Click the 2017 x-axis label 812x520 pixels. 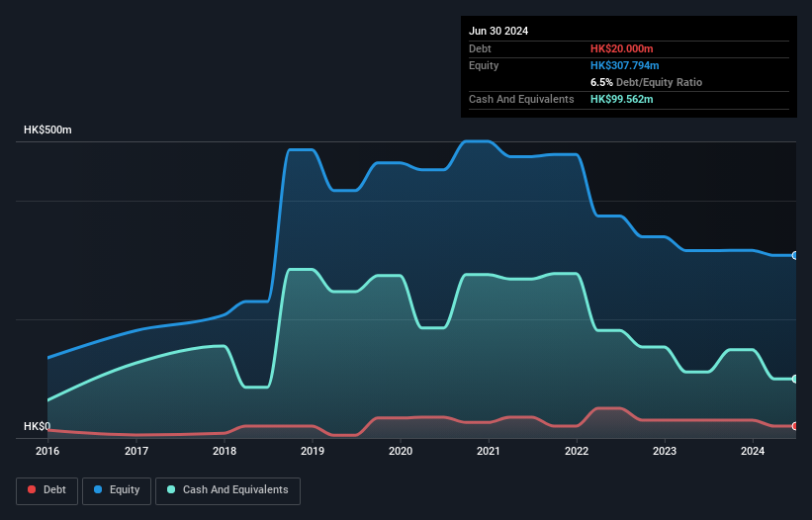pyautogui.click(x=136, y=451)
